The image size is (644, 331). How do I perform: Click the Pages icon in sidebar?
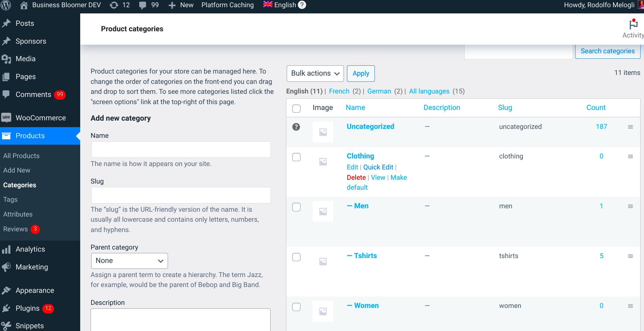pyautogui.click(x=6, y=77)
